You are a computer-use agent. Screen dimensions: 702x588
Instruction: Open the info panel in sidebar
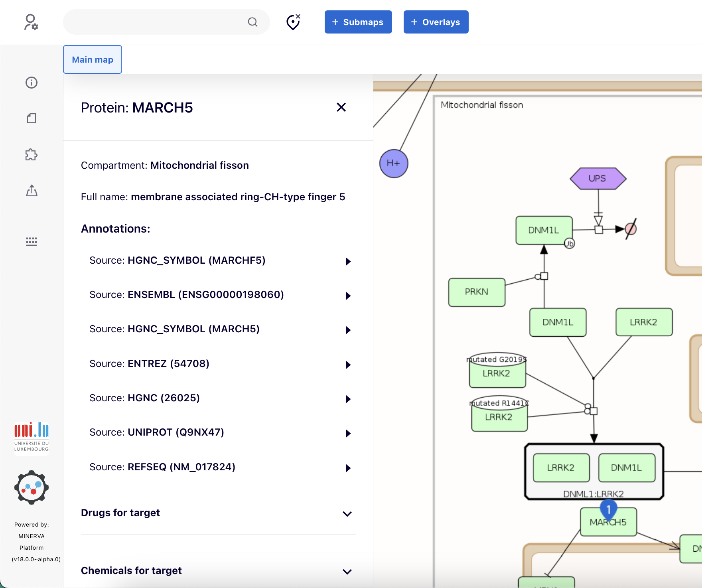32,83
